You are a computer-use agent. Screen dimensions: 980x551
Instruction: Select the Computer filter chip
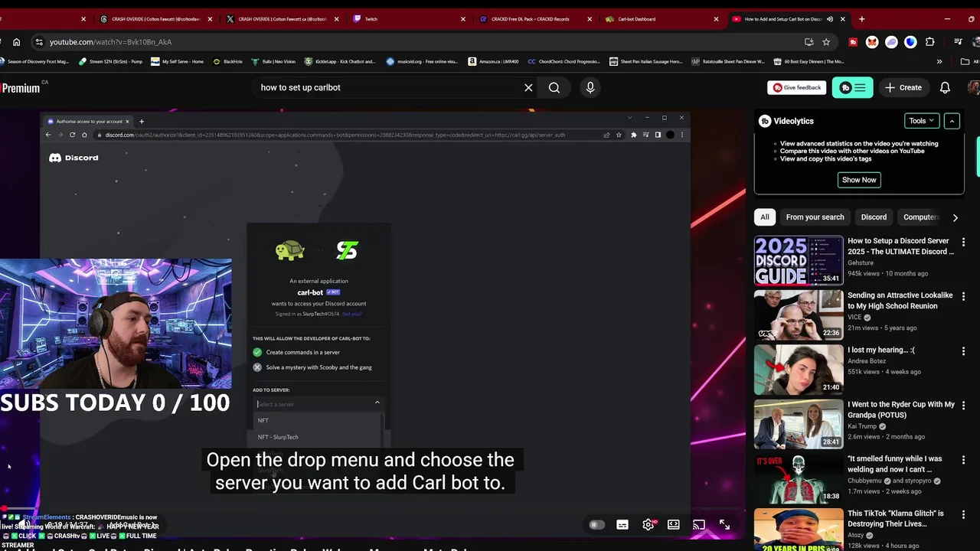coord(920,217)
